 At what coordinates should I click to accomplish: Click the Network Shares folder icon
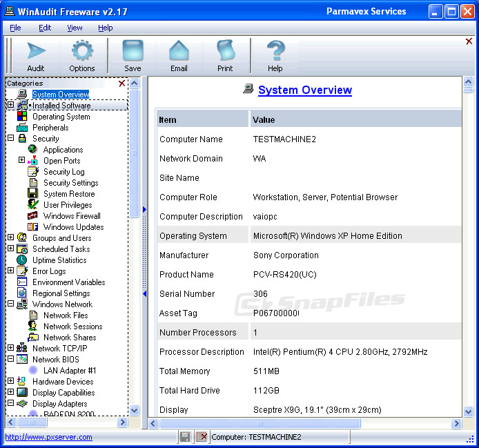pos(33,337)
